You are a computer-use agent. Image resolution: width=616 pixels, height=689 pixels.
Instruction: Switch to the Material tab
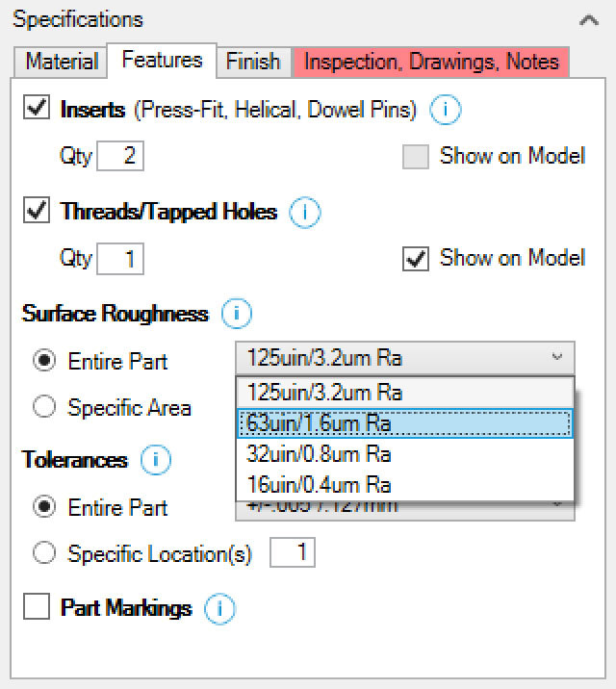(61, 62)
